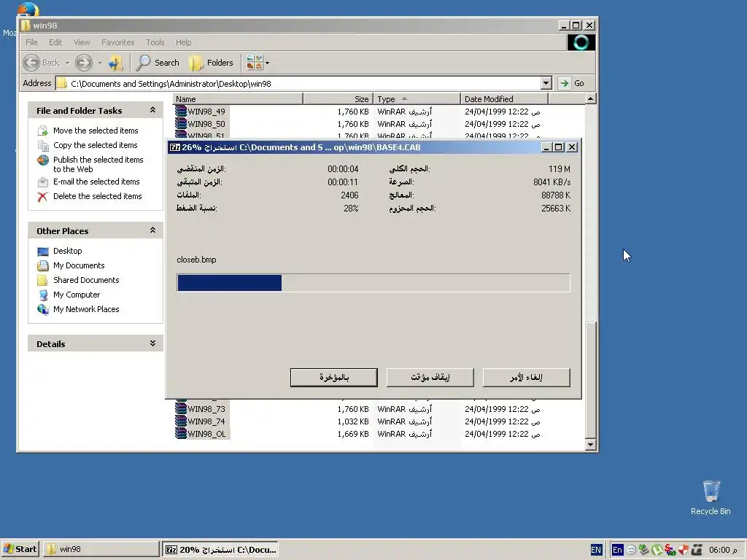The height and width of the screenshot is (560, 747).
Task: Toggle the Folders pane button
Action: click(x=211, y=63)
